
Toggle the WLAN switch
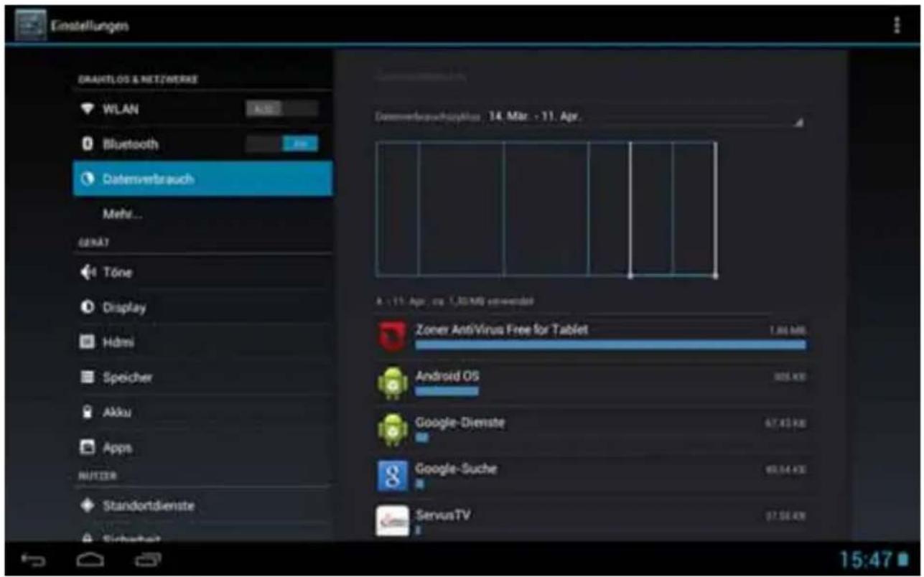point(281,109)
